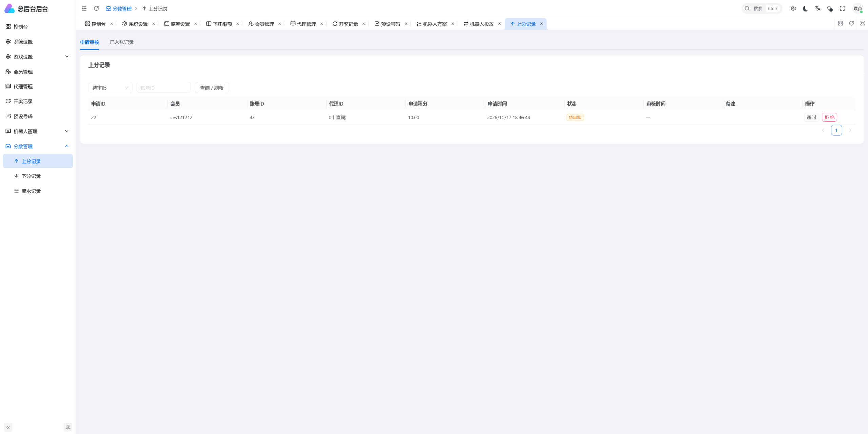Open the search box in header
This screenshot has height=434, width=868.
762,8
